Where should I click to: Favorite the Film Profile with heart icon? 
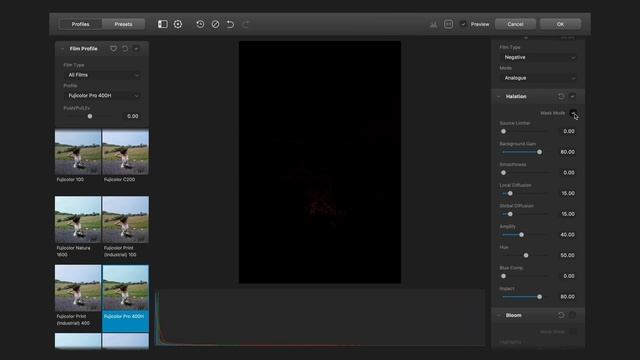113,49
